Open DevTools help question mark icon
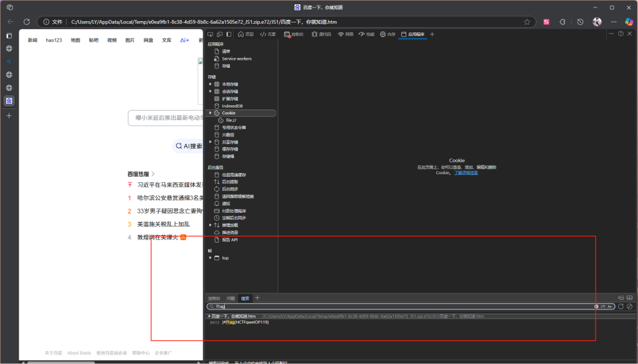 point(621,34)
